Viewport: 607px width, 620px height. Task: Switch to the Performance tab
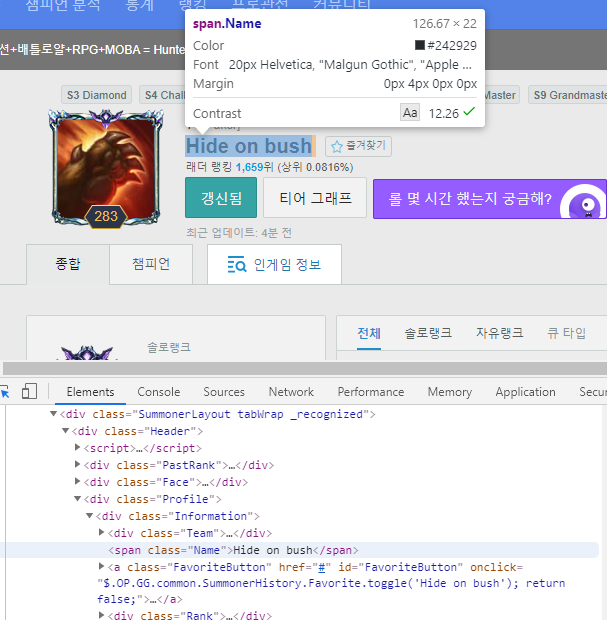371,392
